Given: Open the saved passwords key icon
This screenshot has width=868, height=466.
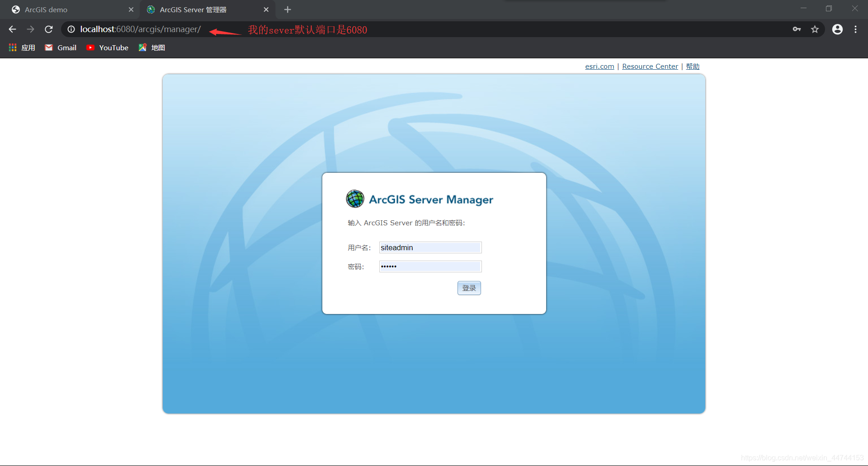Looking at the screenshot, I should [x=797, y=29].
